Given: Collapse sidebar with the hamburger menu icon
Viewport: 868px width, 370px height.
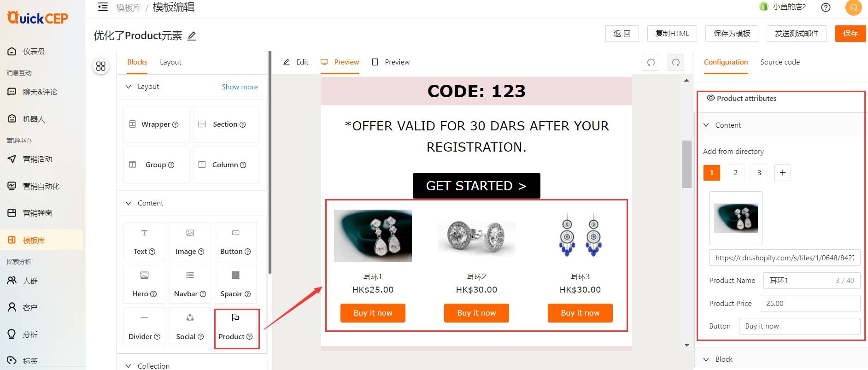Looking at the screenshot, I should [x=103, y=7].
